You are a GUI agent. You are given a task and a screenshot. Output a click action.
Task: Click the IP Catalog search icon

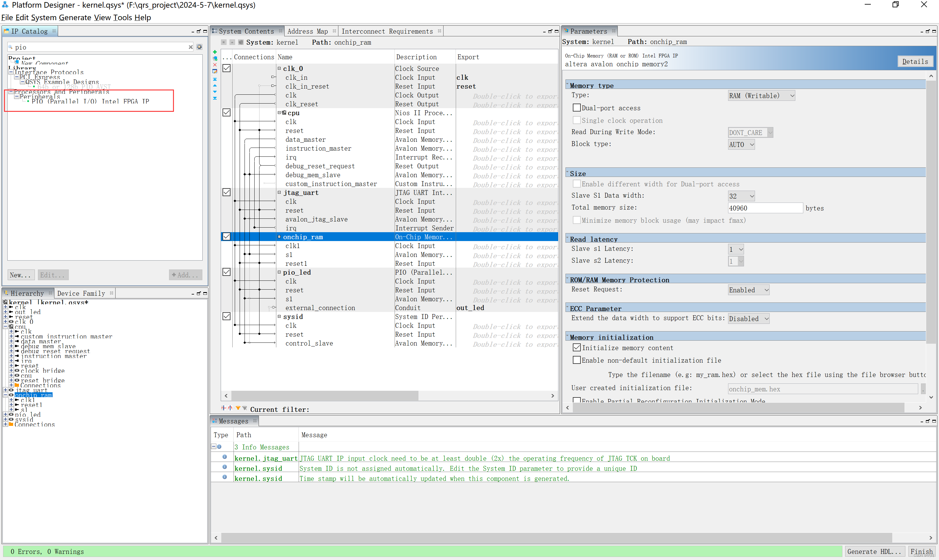[x=11, y=47]
